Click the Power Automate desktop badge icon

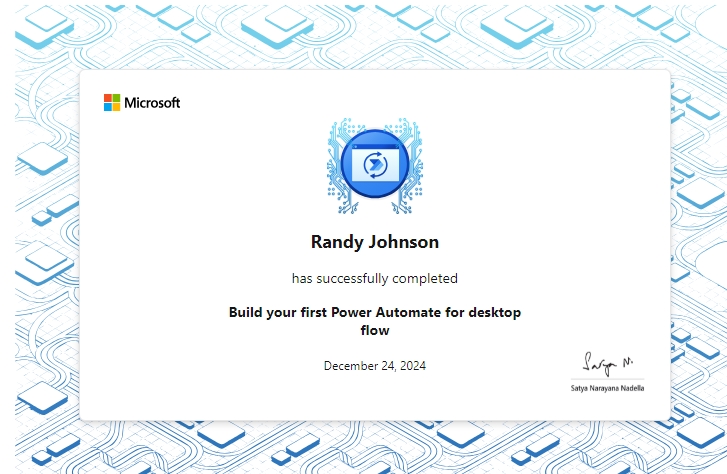click(x=375, y=165)
